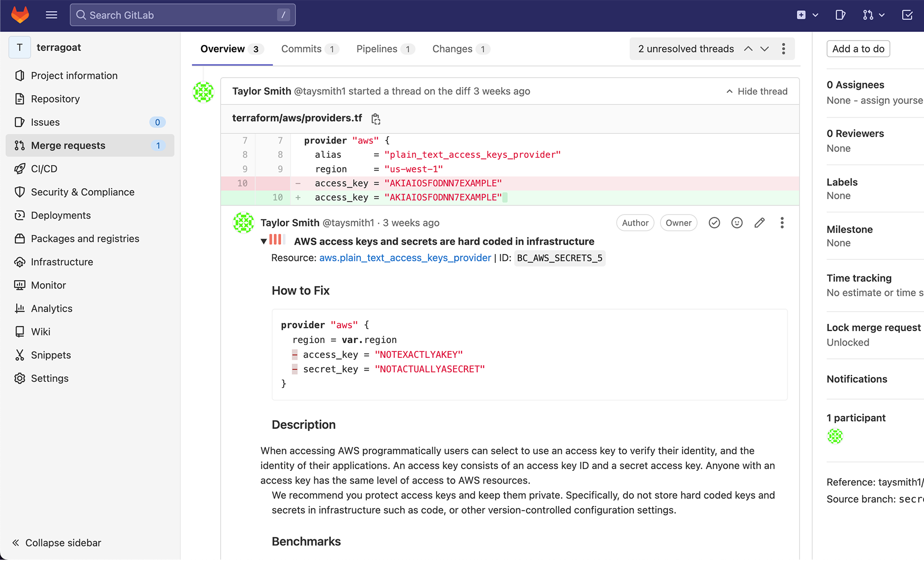Click the Add a to do button
Image resolution: width=924 pixels, height=578 pixels.
tap(858, 49)
